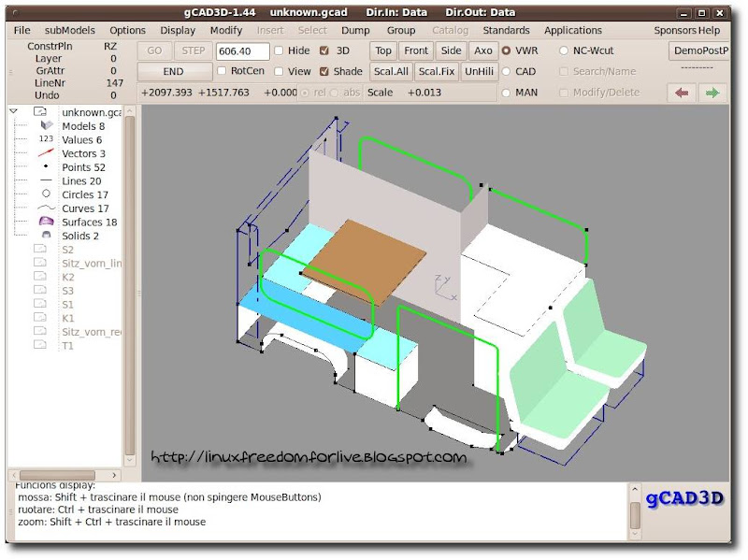The width and height of the screenshot is (748, 560).
Task: Click the Scal.All button
Action: coord(391,71)
